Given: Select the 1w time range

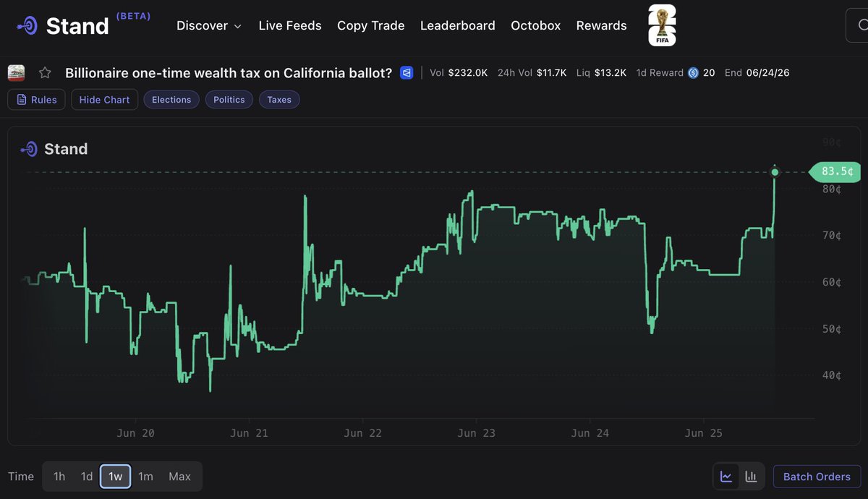Looking at the screenshot, I should (116, 477).
